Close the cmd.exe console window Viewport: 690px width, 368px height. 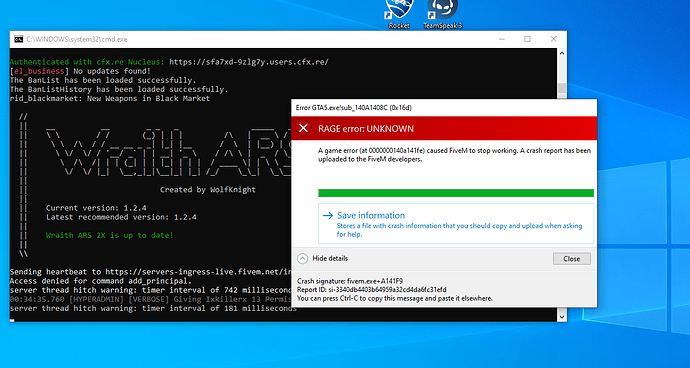click(554, 39)
